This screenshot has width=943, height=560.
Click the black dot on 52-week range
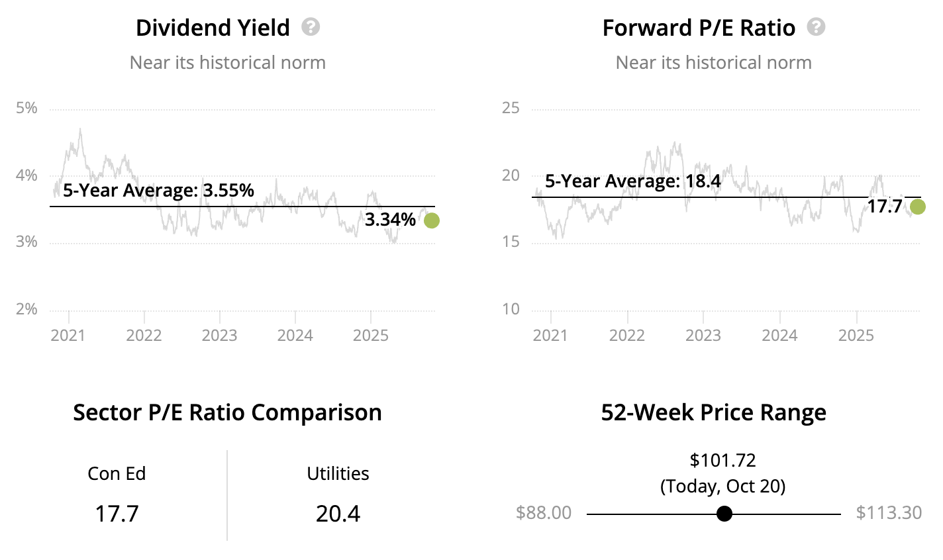click(724, 514)
